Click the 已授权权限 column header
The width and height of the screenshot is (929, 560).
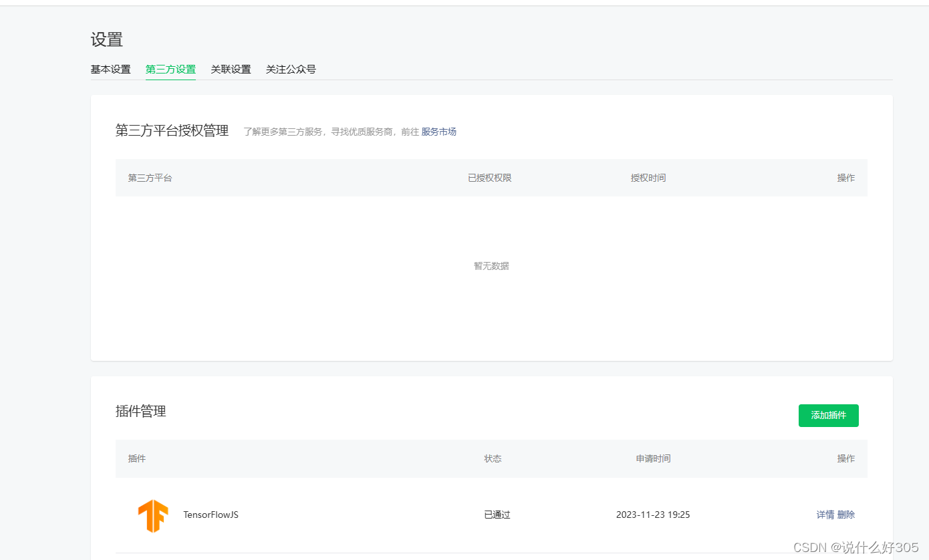coord(489,178)
